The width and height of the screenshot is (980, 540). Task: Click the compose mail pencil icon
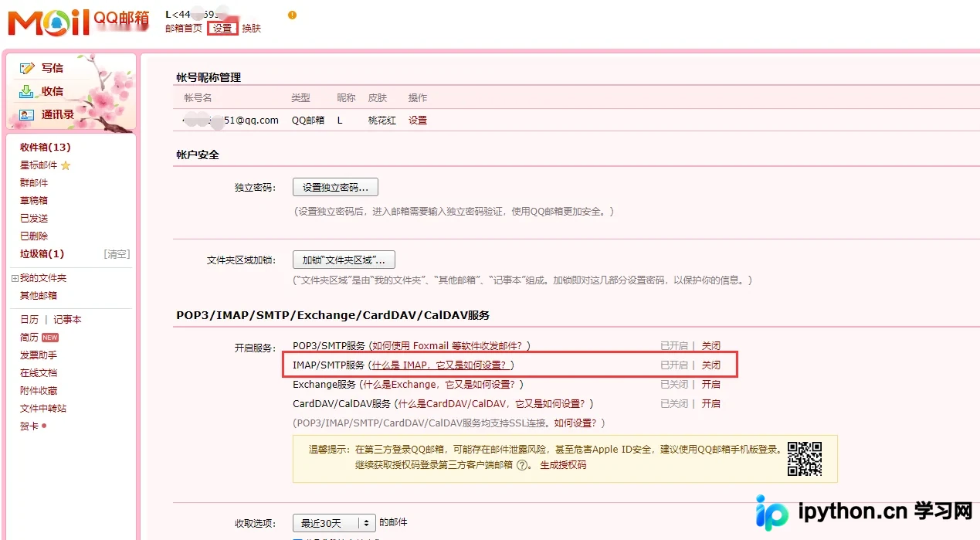[27, 68]
